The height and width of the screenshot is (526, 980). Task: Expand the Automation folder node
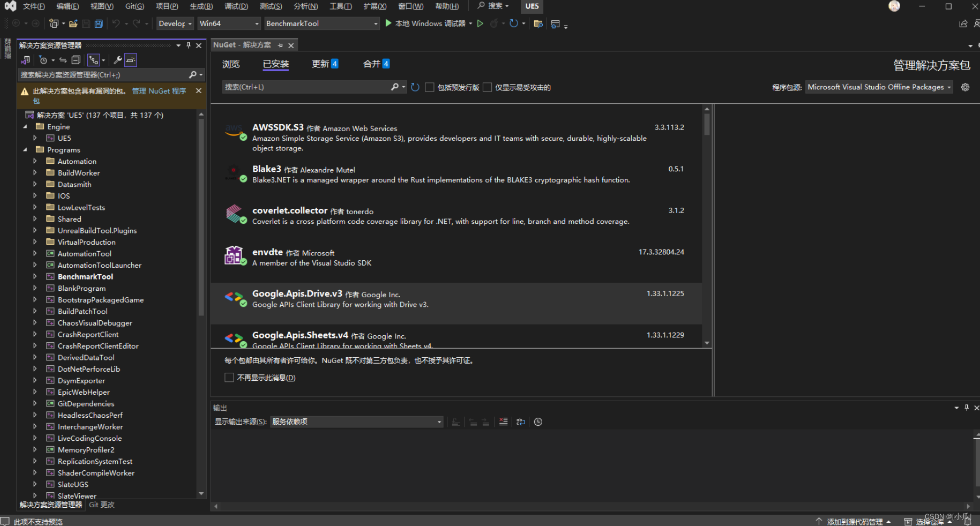click(x=35, y=161)
